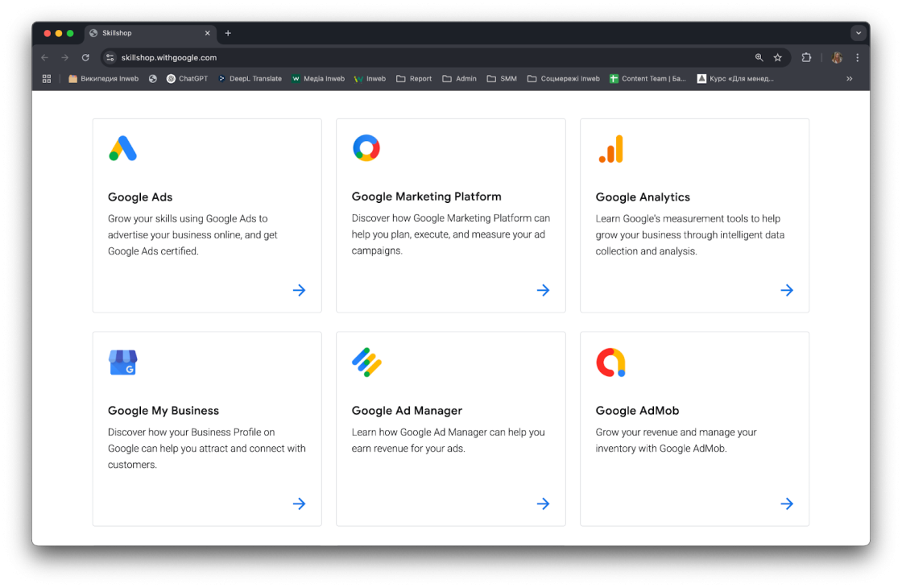Viewport: 902px width, 588px height.
Task: Open the Chrome three-dot menu
Action: click(x=857, y=57)
